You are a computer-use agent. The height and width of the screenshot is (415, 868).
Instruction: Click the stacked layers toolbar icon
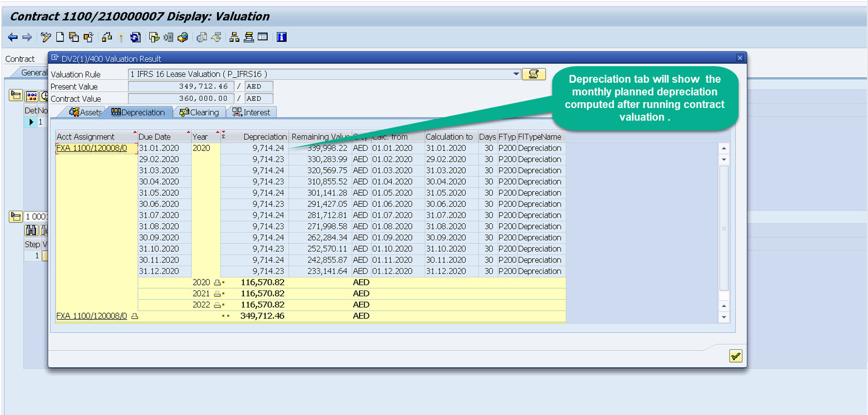249,37
